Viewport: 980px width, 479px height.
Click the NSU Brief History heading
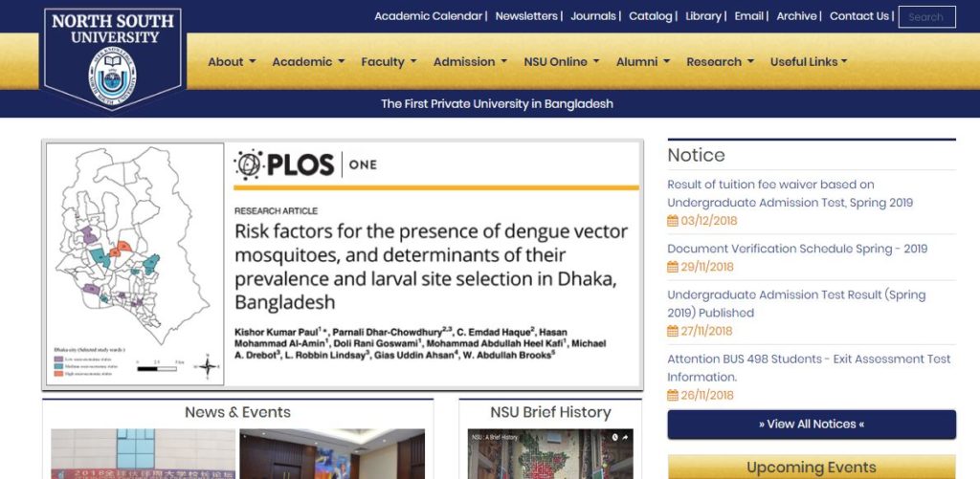550,412
